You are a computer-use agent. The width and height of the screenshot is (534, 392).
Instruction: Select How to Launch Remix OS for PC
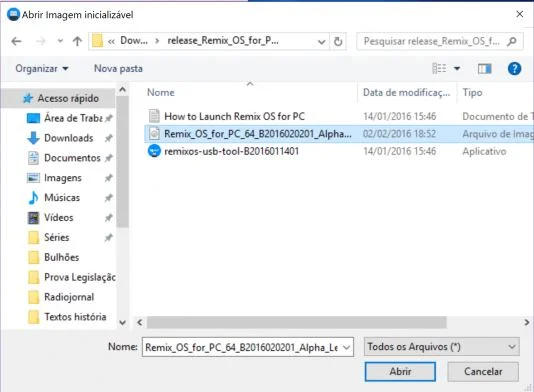point(234,116)
